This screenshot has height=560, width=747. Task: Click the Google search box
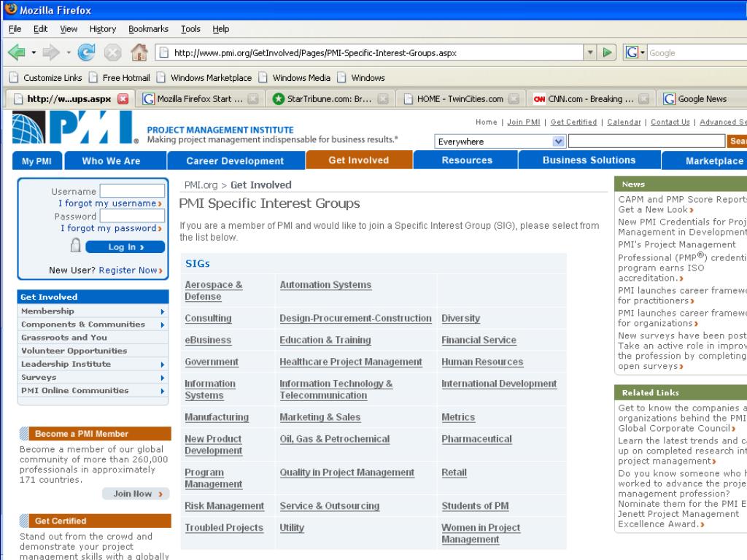[x=697, y=52]
